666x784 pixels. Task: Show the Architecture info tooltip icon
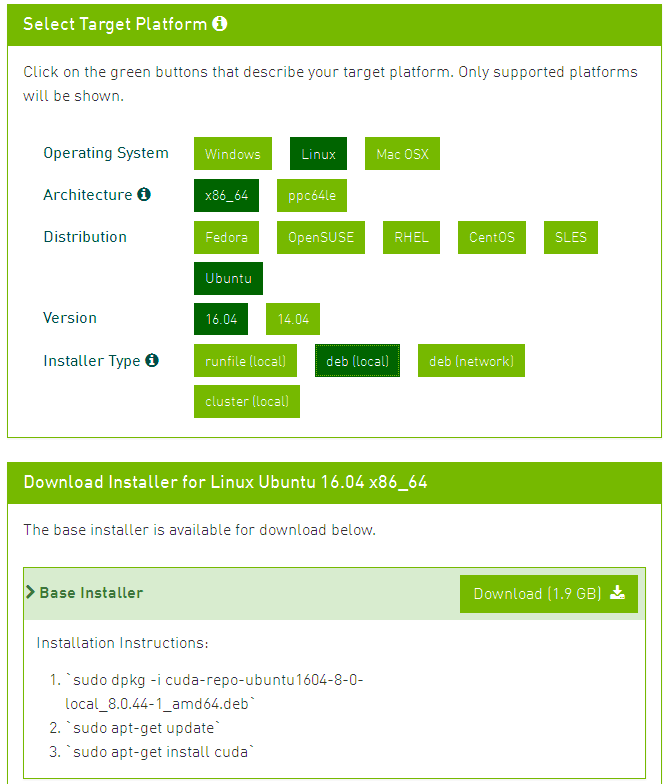144,194
